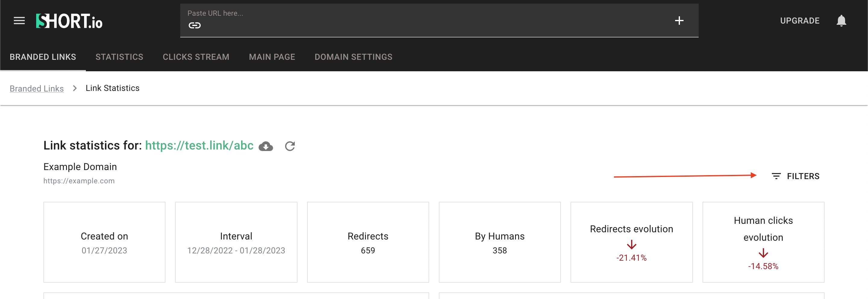Click the Short.io logo
Image resolution: width=868 pixels, height=299 pixels.
pyautogui.click(x=69, y=21)
